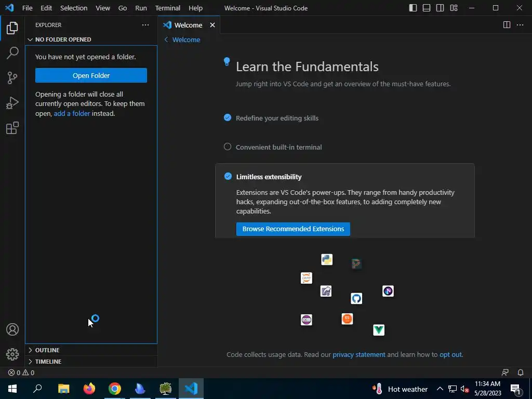The height and width of the screenshot is (399, 532).
Task: Click the Hot weather taskbar widget
Action: (x=400, y=389)
